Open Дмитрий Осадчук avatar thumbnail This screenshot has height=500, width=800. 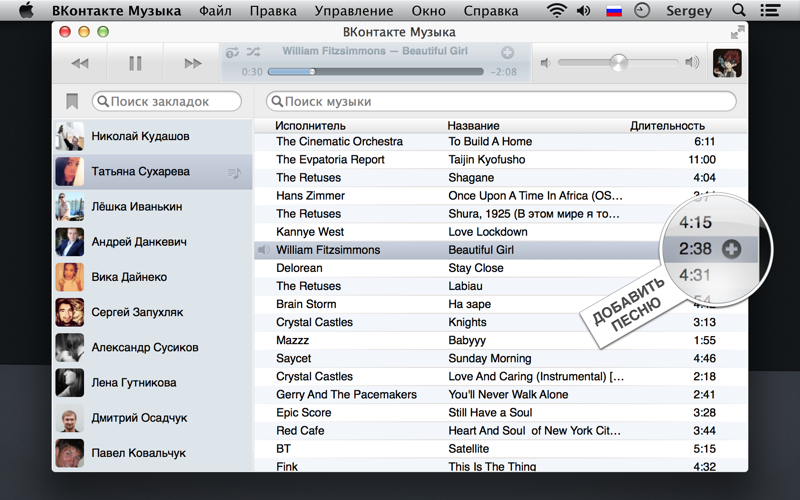(69, 418)
